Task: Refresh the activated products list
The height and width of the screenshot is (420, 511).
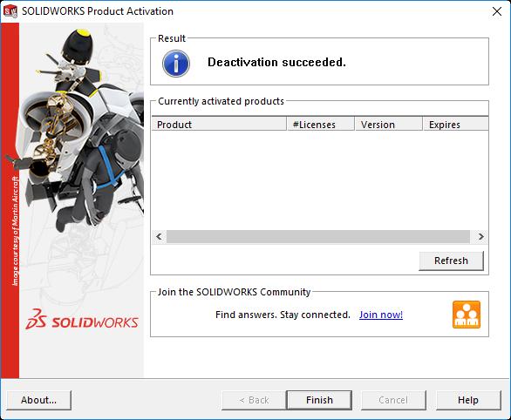Action: click(451, 261)
